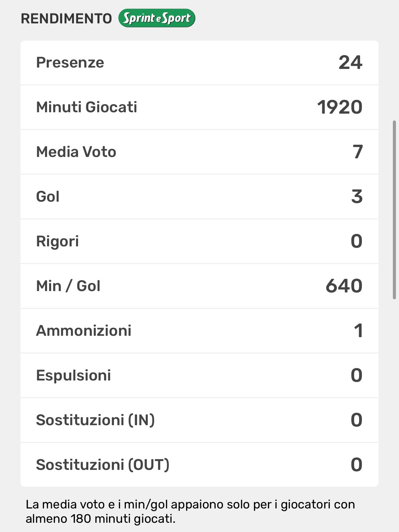Select the Presenze stat row
The height and width of the screenshot is (532, 399).
point(199,63)
